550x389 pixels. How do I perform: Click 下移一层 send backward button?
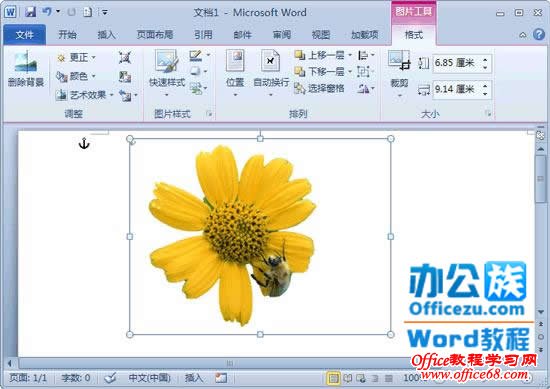click(320, 72)
